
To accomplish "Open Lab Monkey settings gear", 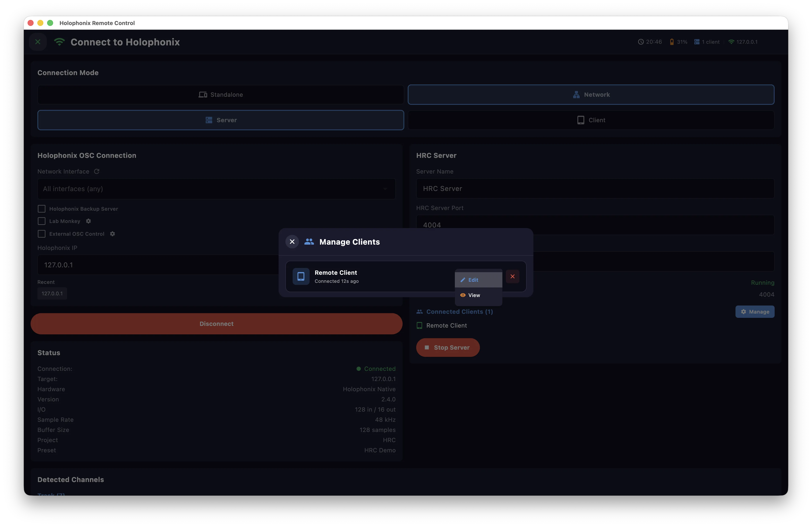I will tap(88, 221).
